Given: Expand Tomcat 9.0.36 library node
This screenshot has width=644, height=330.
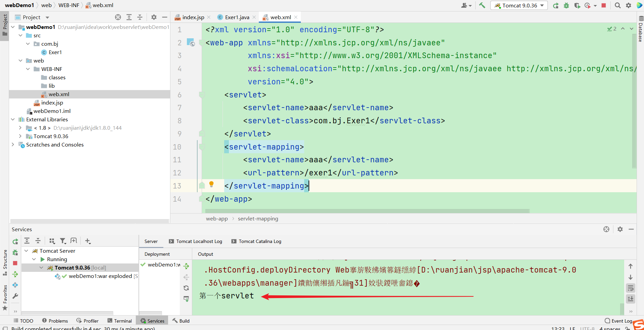Looking at the screenshot, I should (x=20, y=136).
